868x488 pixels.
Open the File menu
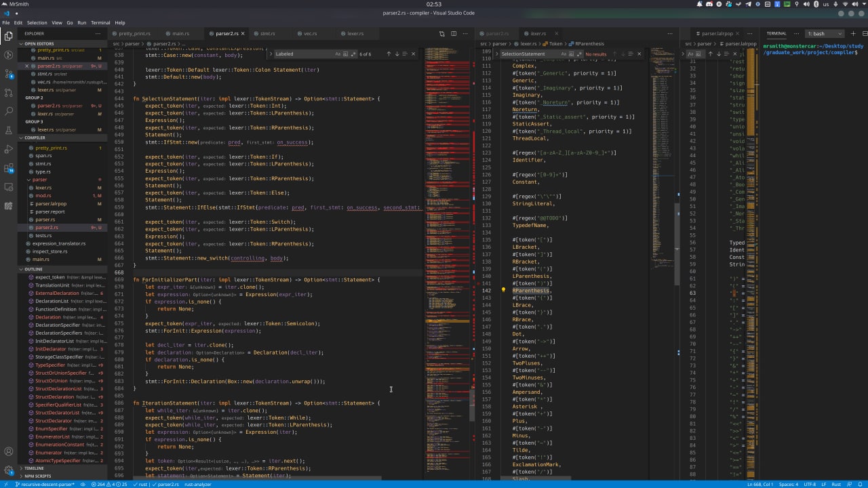coord(6,22)
